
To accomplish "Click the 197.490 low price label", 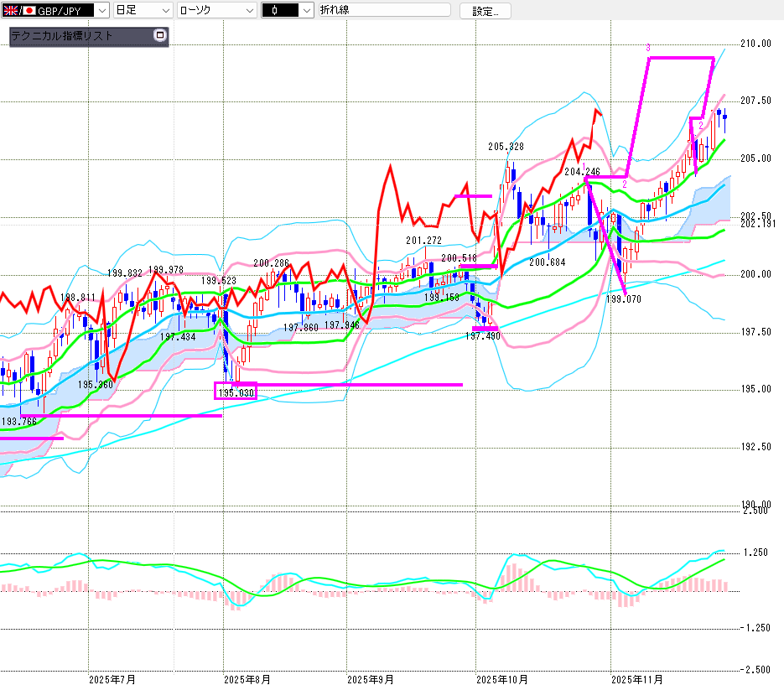I will pyautogui.click(x=482, y=335).
